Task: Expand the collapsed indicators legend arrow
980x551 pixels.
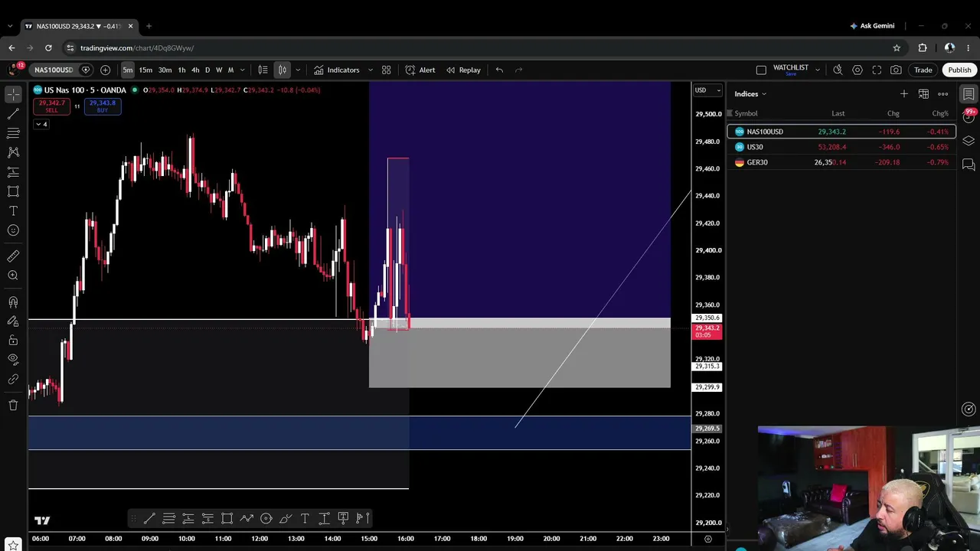Action: click(41, 124)
